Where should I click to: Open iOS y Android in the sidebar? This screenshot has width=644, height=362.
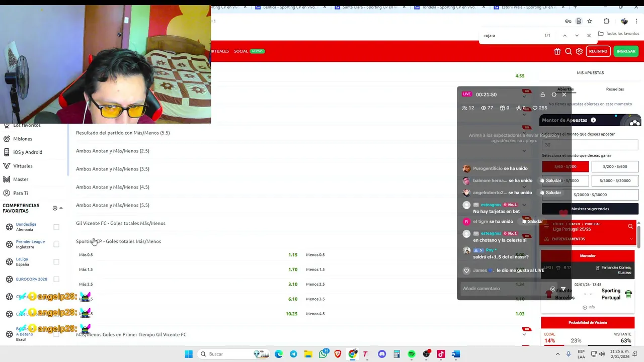click(x=28, y=152)
